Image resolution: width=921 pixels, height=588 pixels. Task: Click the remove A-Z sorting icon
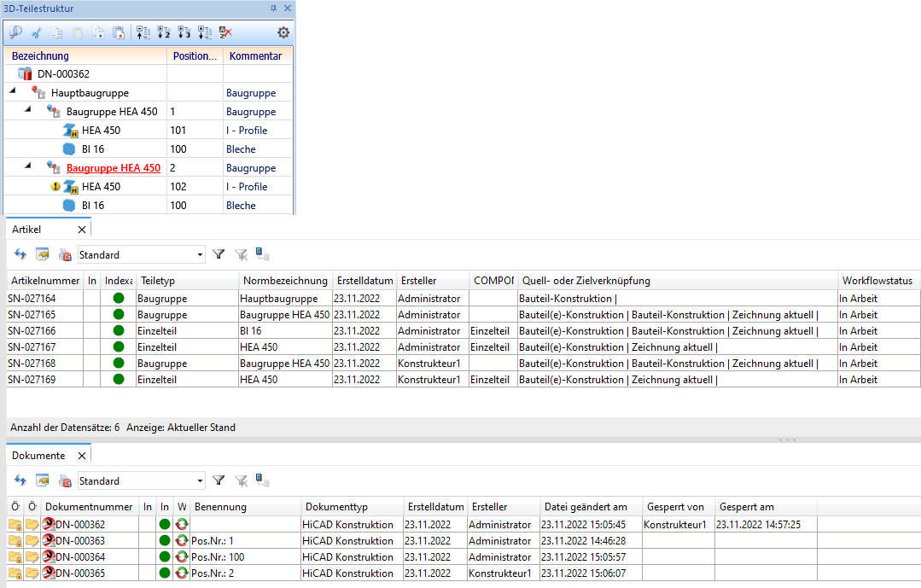point(225,32)
